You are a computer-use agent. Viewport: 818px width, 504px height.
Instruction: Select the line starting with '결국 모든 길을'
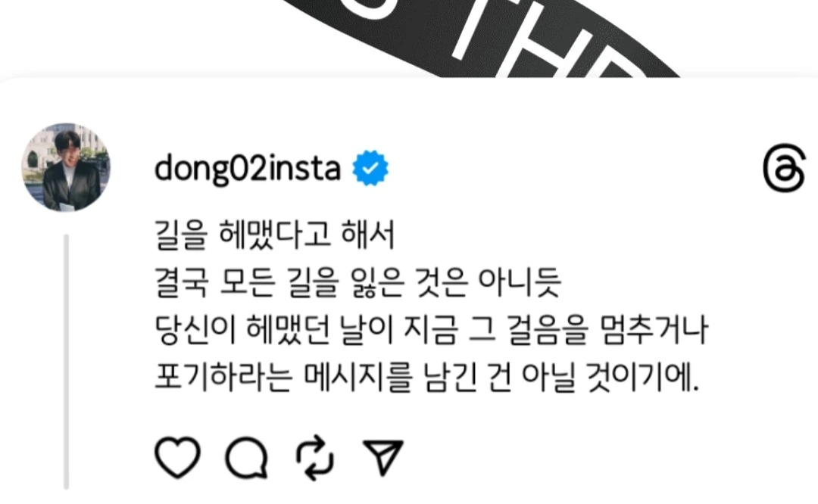357,282
